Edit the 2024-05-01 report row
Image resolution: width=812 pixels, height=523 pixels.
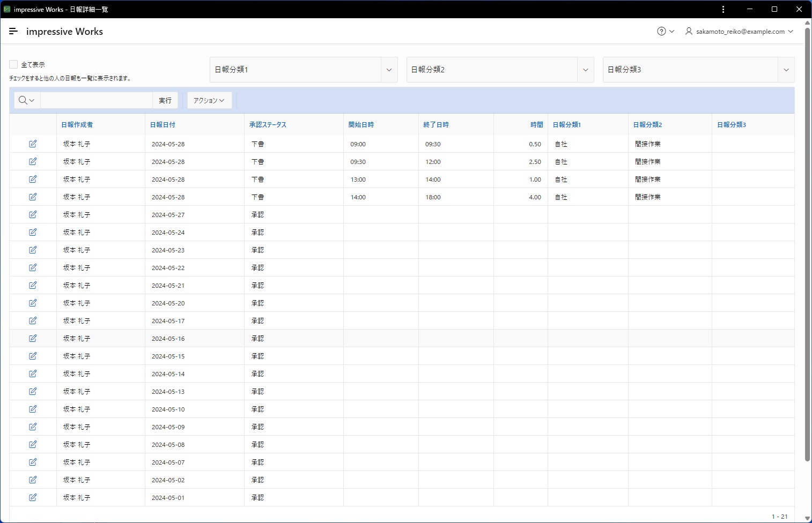[x=33, y=497]
